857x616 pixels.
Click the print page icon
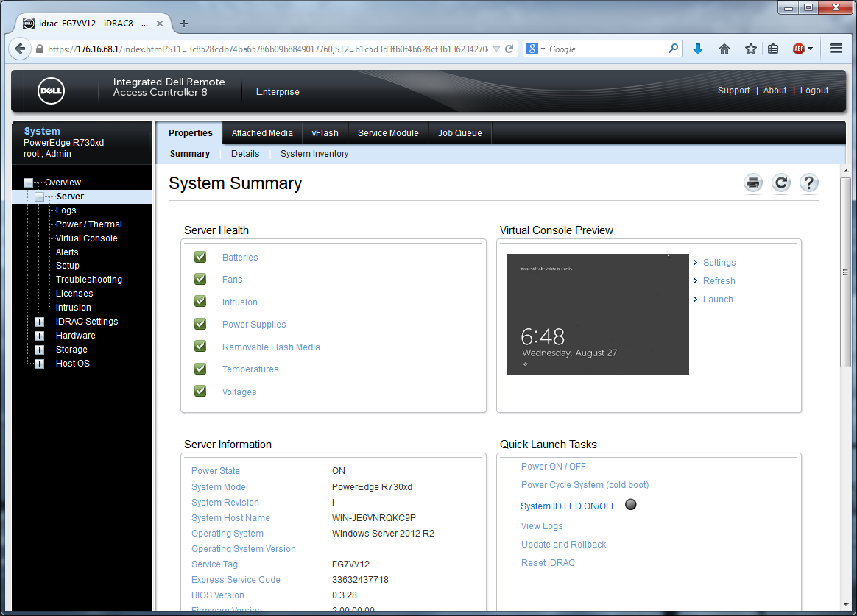tap(752, 183)
